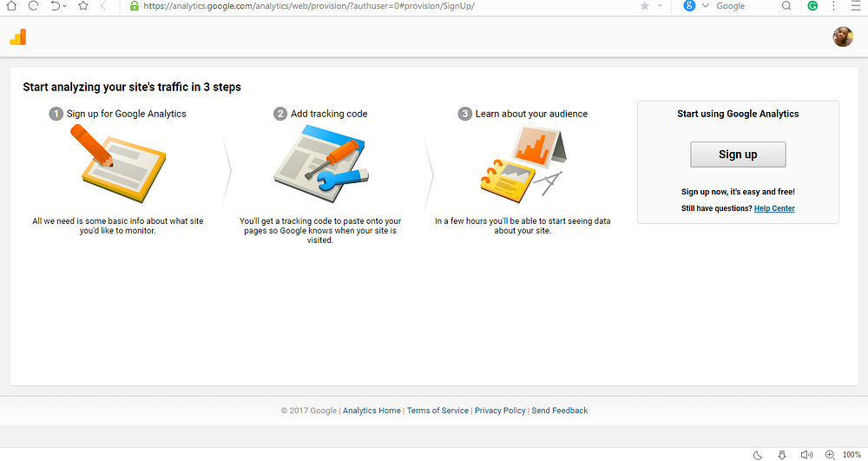Open the undo history dropdown arrow
This screenshot has width=868, height=461.
pos(65,6)
